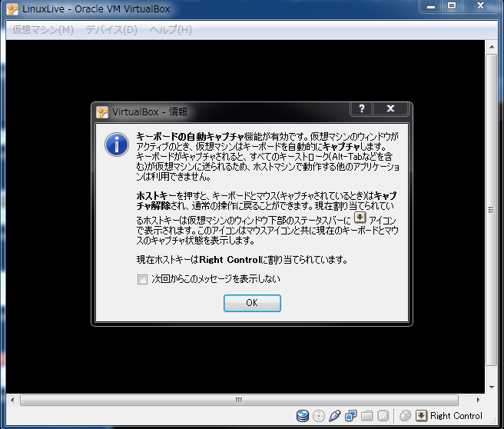The image size is (504, 429).
Task: Confirm the dialog with the OK button
Action: 252,303
